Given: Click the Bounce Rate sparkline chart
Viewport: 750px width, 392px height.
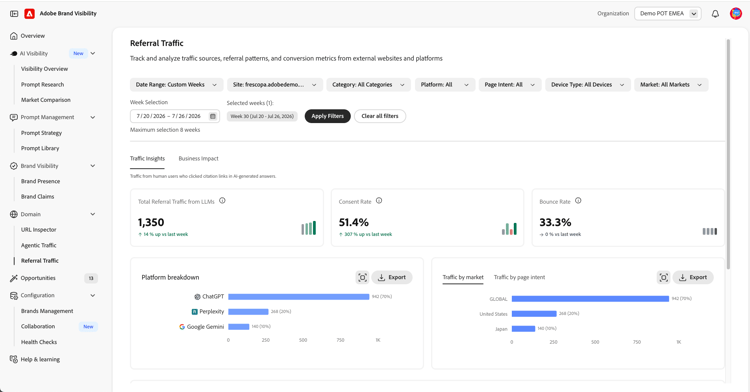Looking at the screenshot, I should click(709, 231).
